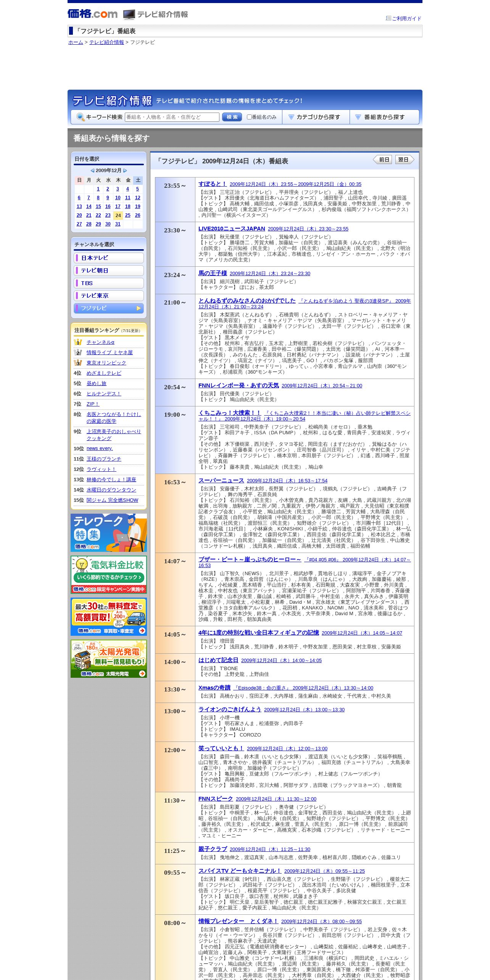The width and height of the screenshot is (490, 980).
Task: Open FNNレインボー発・あすの天気 program link
Action: point(239,385)
